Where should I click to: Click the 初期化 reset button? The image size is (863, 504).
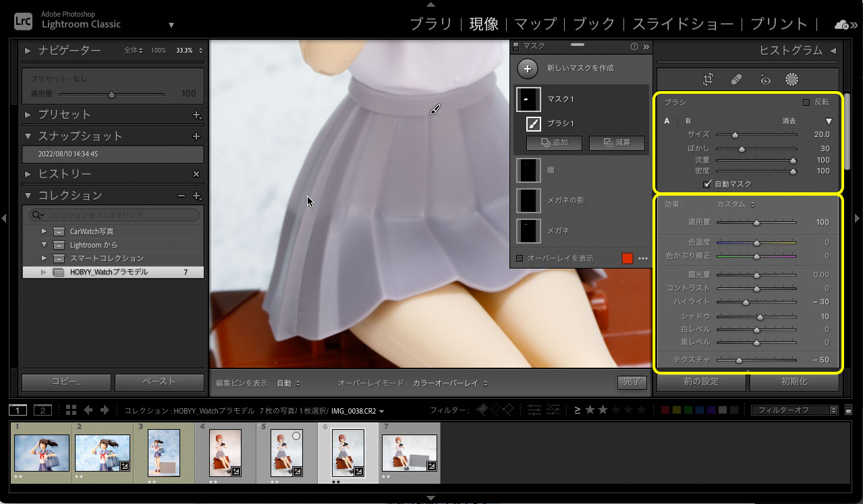click(x=794, y=381)
